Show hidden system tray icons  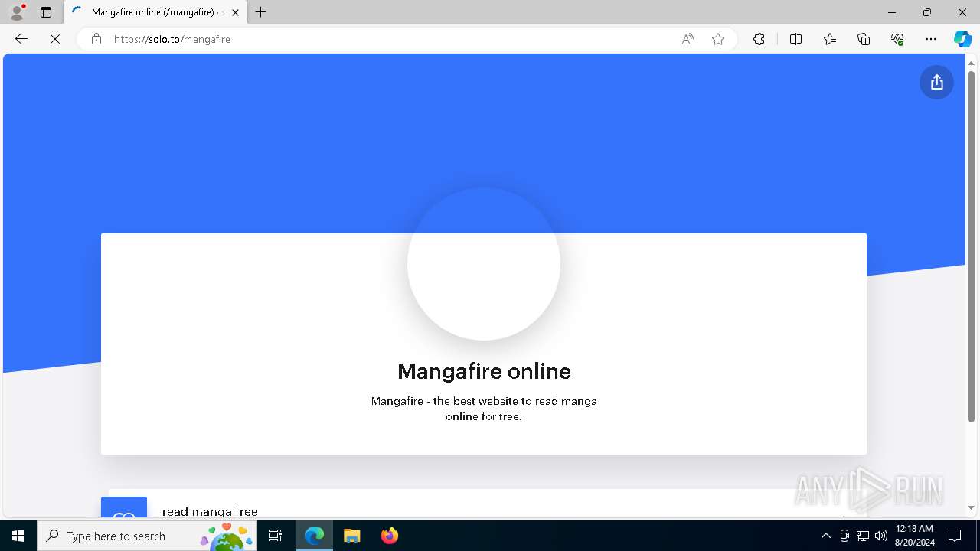pos(825,536)
